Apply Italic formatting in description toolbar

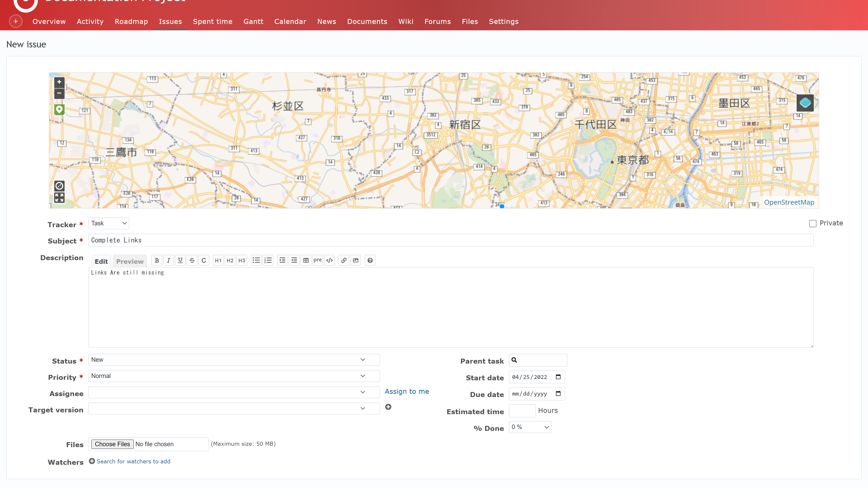[169, 260]
